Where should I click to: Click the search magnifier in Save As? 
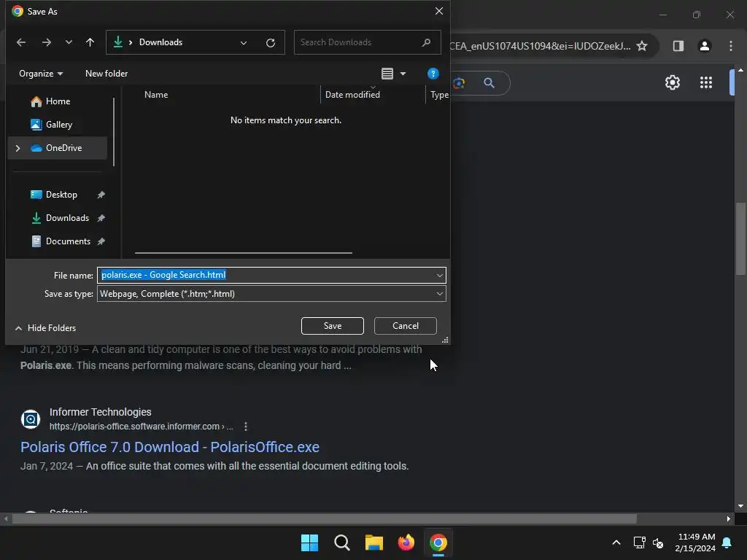(x=426, y=42)
